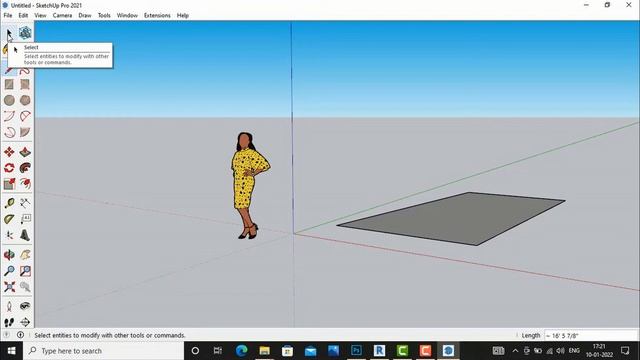Viewport: 640px width, 360px height.
Task: Choose the Polygon tool
Action: (x=25, y=100)
